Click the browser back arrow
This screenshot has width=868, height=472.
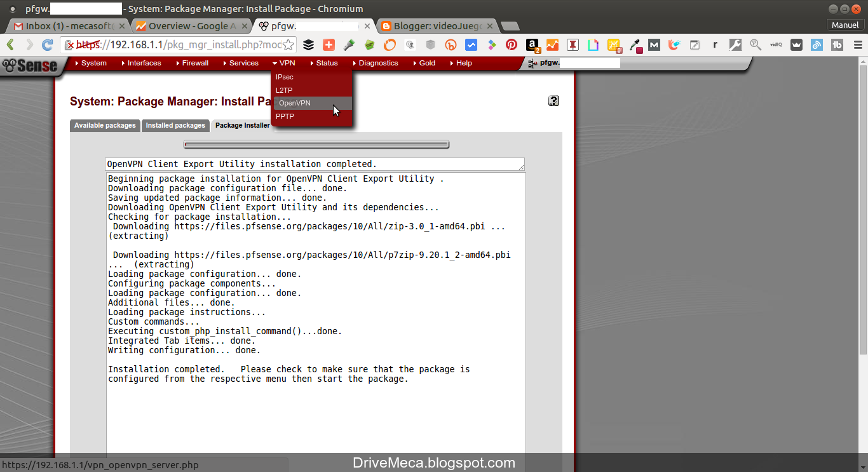[x=11, y=44]
